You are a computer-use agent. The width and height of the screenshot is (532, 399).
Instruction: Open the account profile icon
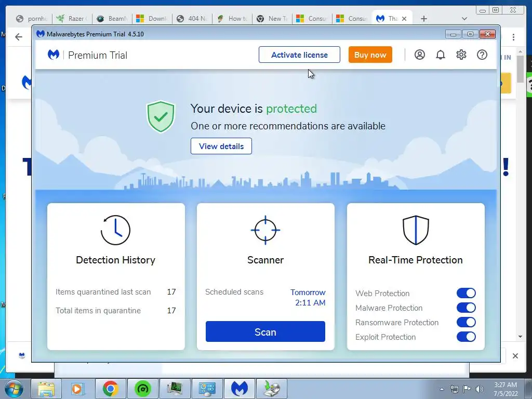tap(420, 55)
